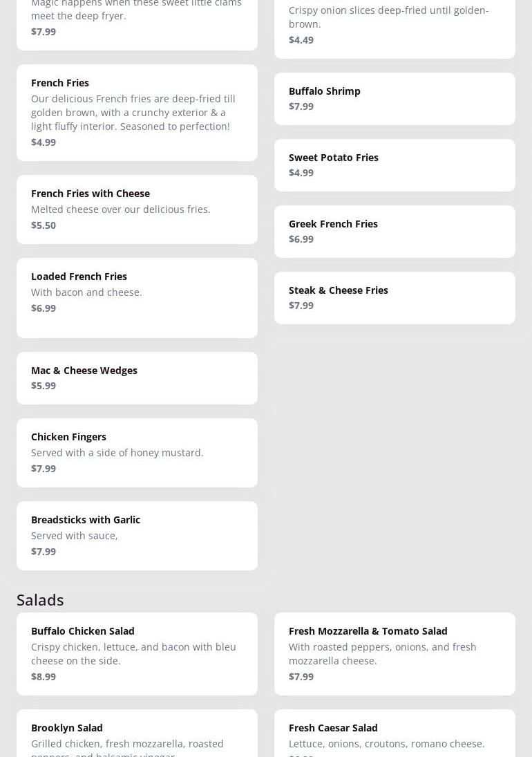Select the Mac & Cheese Wedges item
The width and height of the screenshot is (532, 757).
[x=137, y=378]
